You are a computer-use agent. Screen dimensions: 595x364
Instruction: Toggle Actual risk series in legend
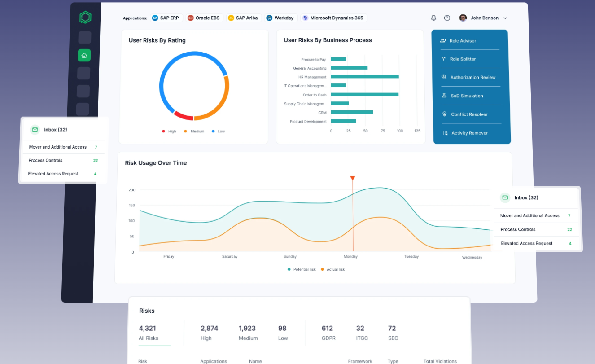point(332,269)
